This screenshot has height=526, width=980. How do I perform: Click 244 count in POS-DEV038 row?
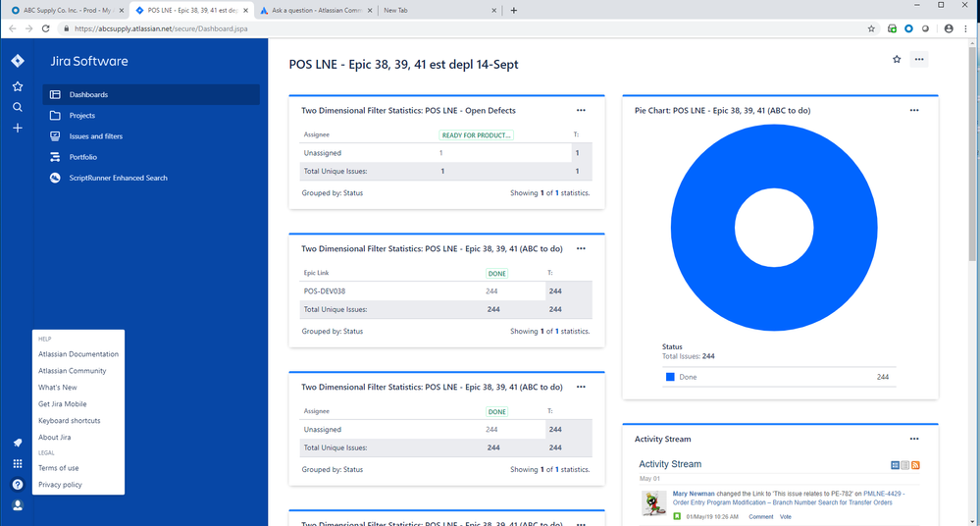click(x=491, y=290)
